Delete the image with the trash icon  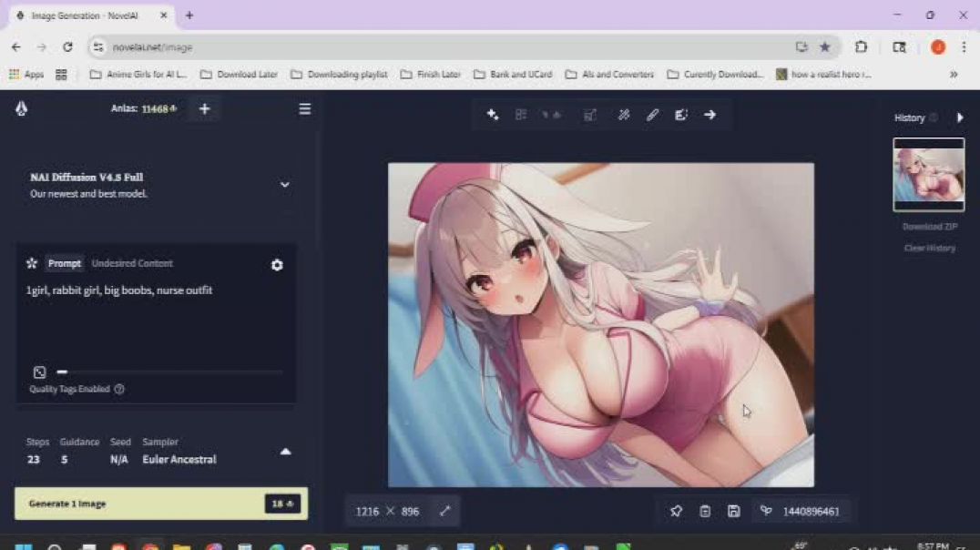(705, 512)
